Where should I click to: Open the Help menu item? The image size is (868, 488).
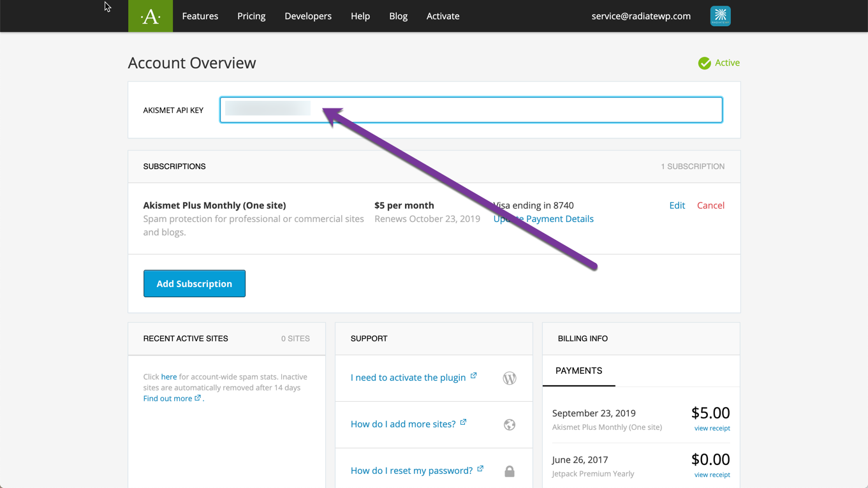coord(360,16)
